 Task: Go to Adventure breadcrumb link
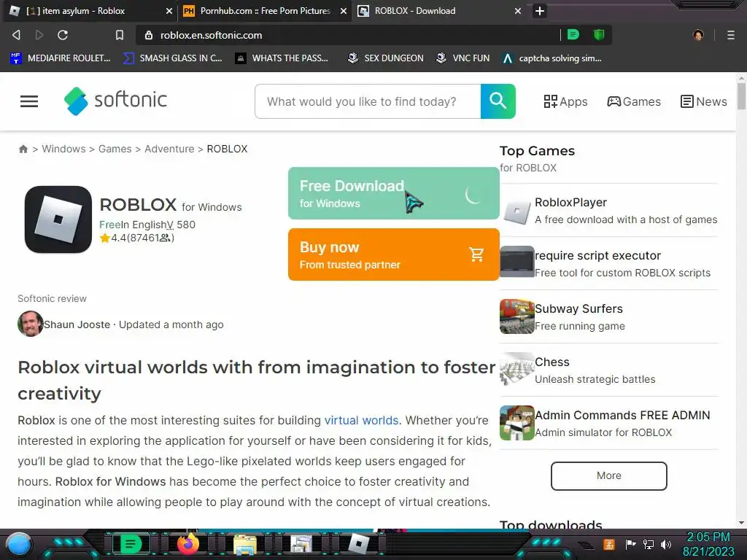169,149
